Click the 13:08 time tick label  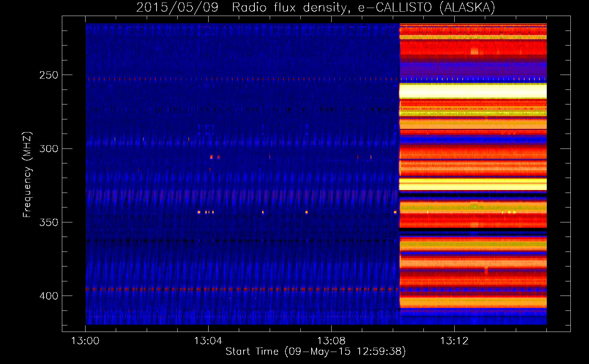click(x=331, y=341)
